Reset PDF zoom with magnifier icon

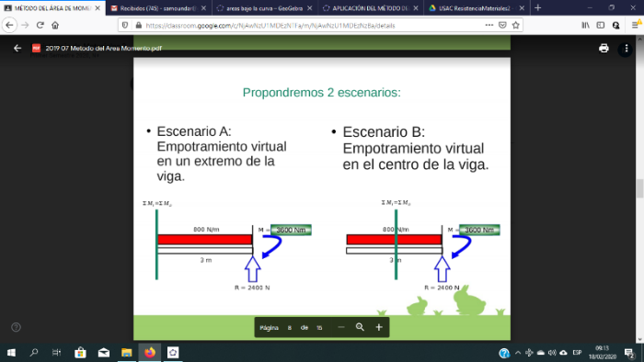coord(360,327)
